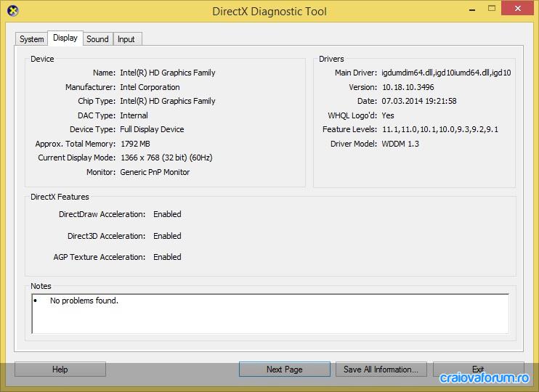
Task: Click monitor value 'Generic PnP Monitor'
Action: click(x=155, y=172)
